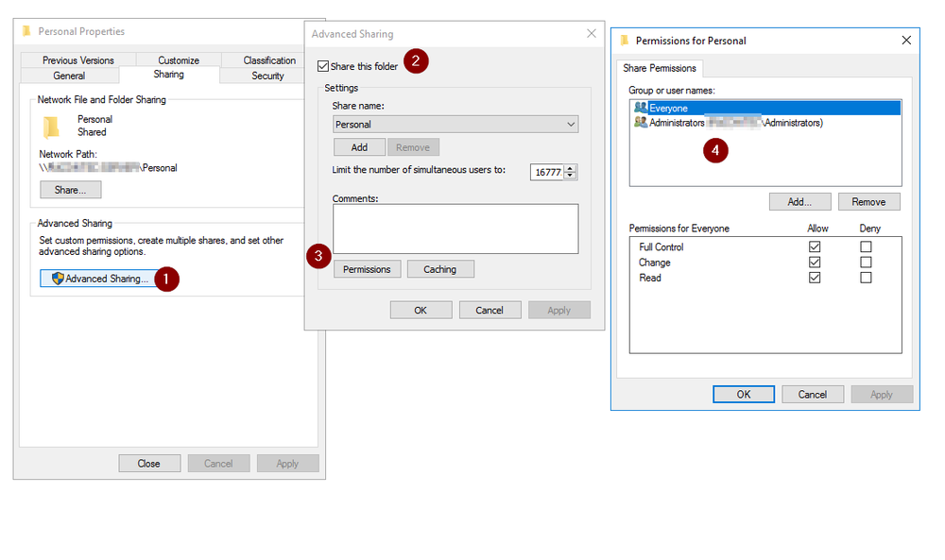Uncheck Allow for Full Control
945x560 pixels.
pyautogui.click(x=815, y=247)
